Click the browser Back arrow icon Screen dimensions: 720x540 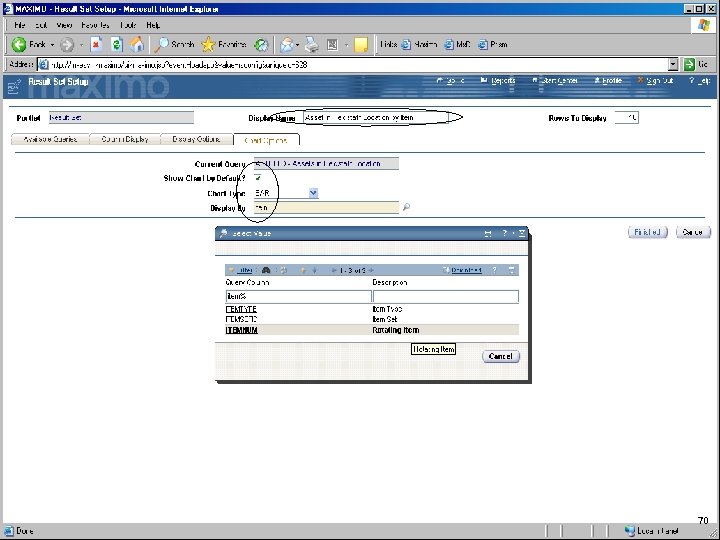19,45
